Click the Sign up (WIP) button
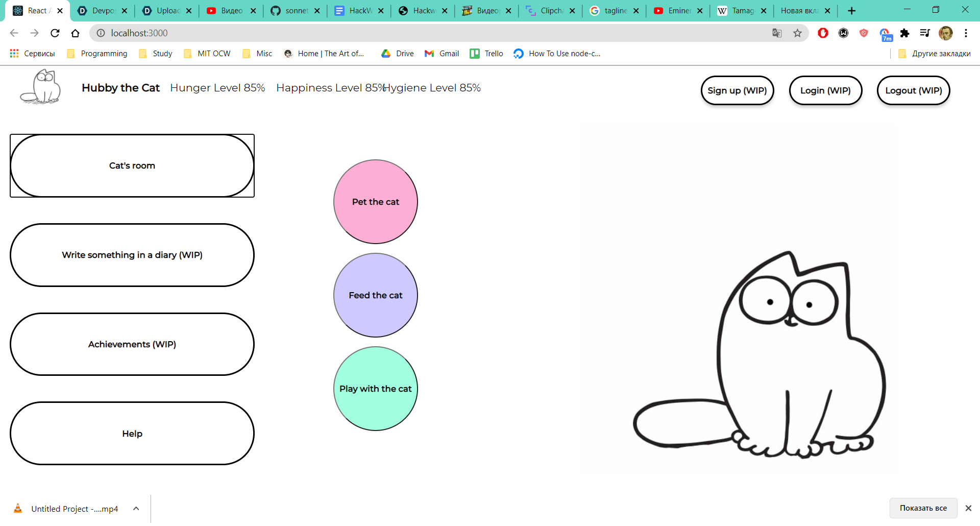Viewport: 980px width, 526px height. click(737, 90)
